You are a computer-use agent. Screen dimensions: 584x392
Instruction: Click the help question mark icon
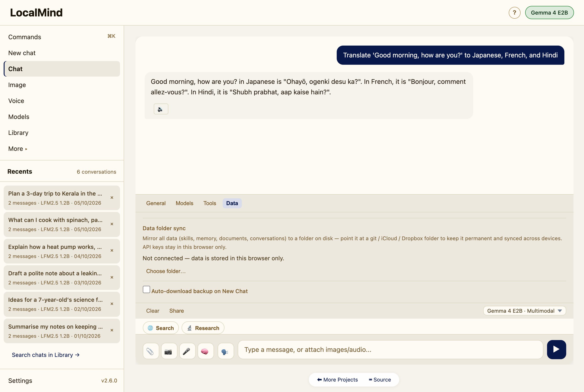tap(514, 13)
